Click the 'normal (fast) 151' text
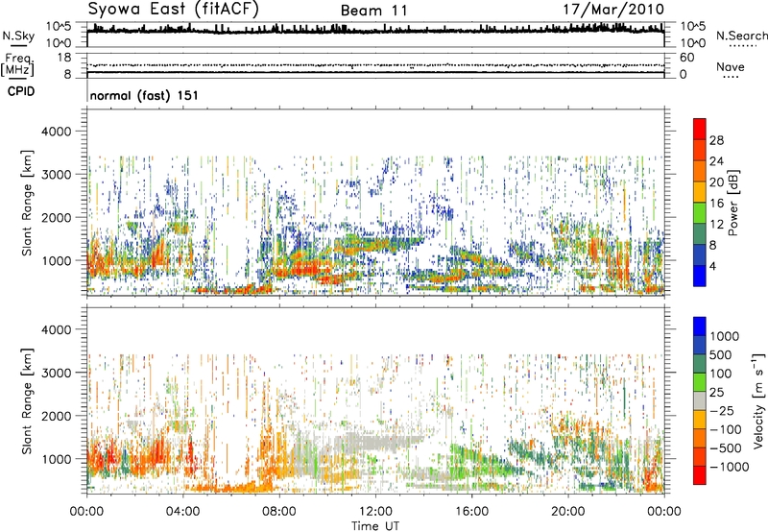The height and width of the screenshot is (532, 768). [144, 95]
